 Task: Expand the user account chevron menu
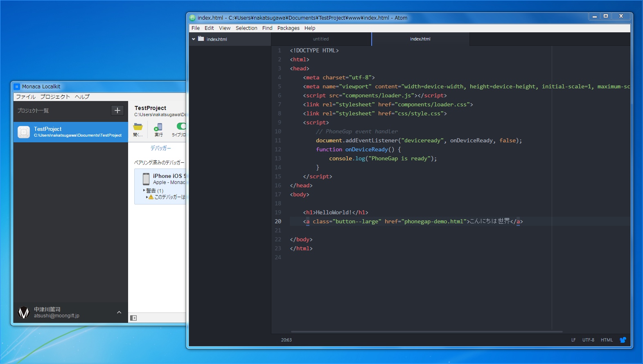pos(119,312)
